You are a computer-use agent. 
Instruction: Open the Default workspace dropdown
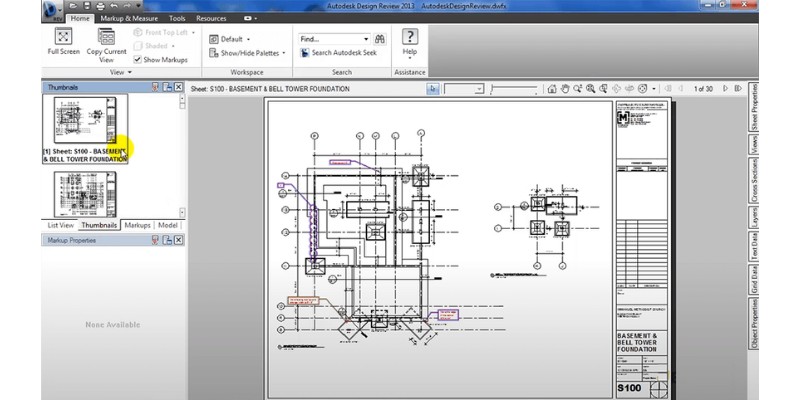[230, 39]
